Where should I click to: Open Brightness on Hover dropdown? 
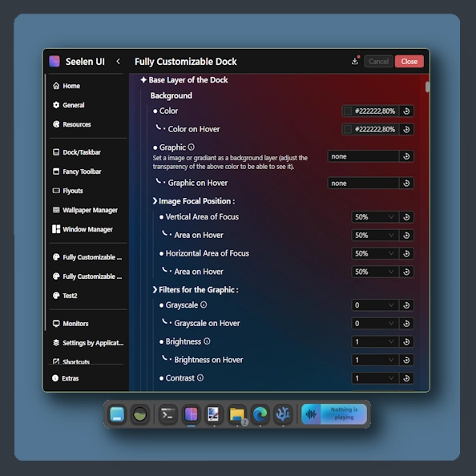pyautogui.click(x=375, y=360)
